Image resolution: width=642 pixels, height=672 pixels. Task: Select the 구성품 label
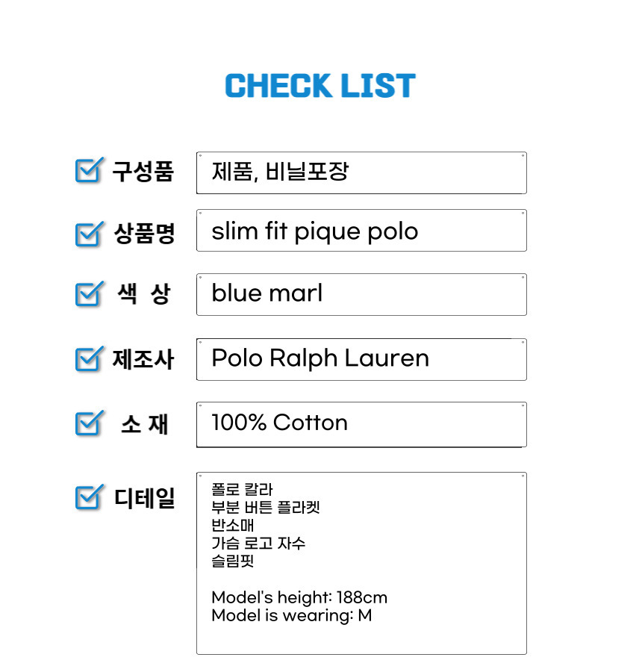click(x=143, y=171)
